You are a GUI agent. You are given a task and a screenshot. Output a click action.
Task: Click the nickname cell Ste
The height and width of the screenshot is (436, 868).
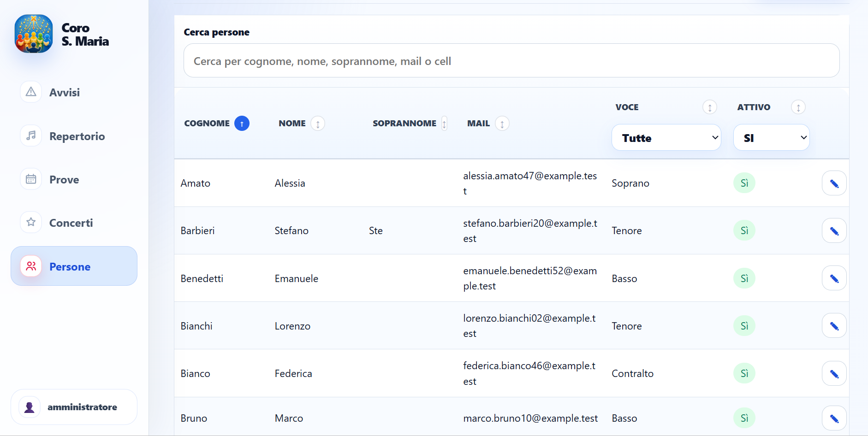pos(376,230)
